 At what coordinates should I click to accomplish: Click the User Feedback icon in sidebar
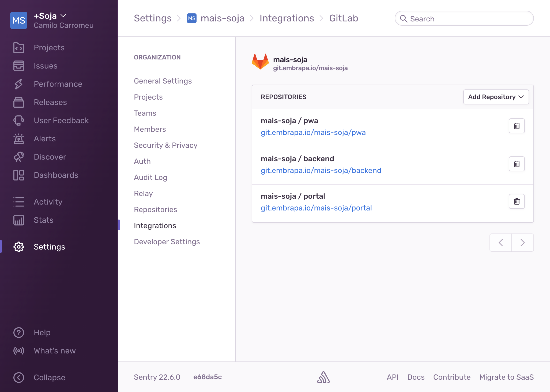pyautogui.click(x=18, y=120)
